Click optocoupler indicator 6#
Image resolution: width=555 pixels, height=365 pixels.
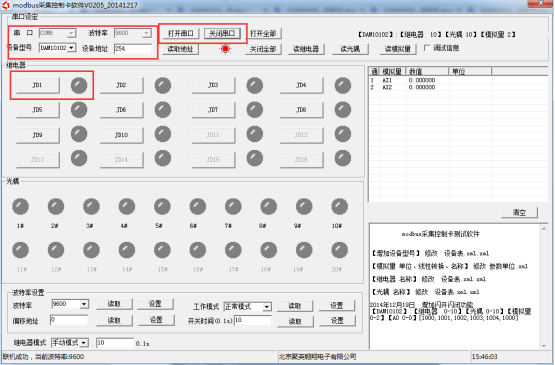tap(198, 206)
